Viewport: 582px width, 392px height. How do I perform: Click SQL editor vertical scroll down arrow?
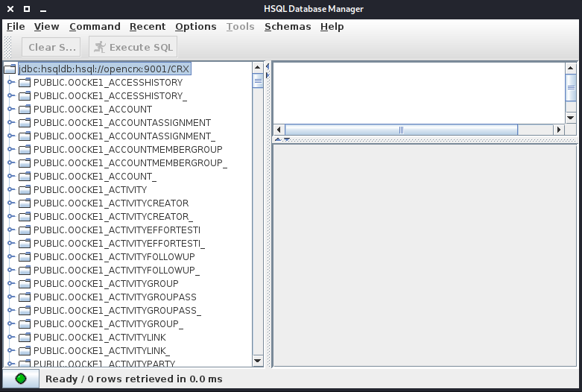[x=571, y=118]
